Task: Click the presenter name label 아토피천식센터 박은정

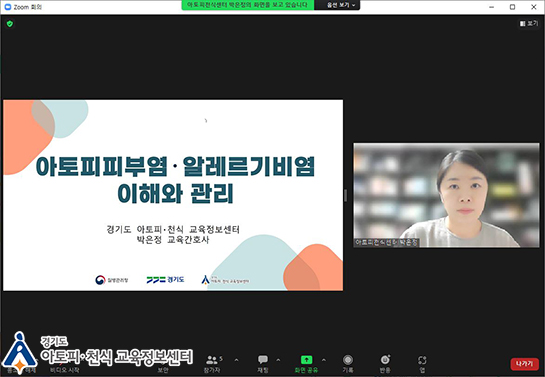Action: pos(386,242)
